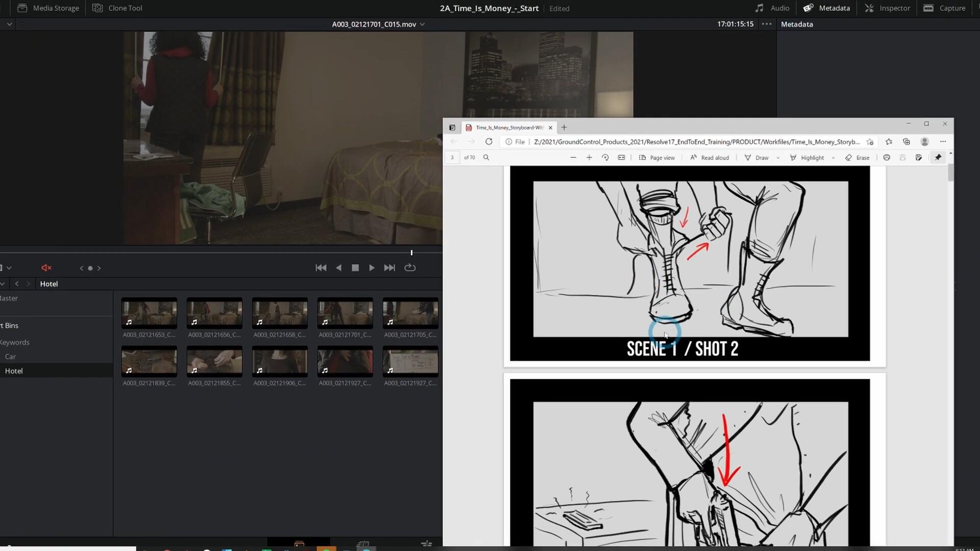This screenshot has height=551, width=980.
Task: Click the loop playback button
Action: pyautogui.click(x=410, y=267)
